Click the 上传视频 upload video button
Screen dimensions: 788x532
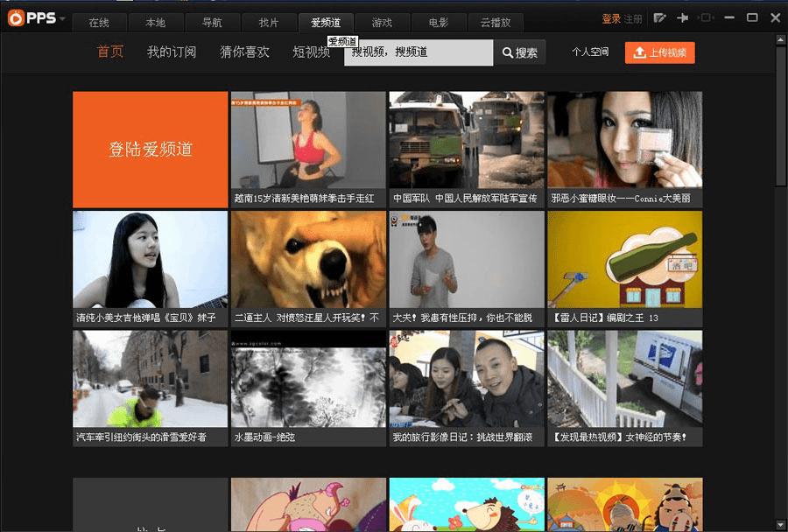click(x=660, y=52)
